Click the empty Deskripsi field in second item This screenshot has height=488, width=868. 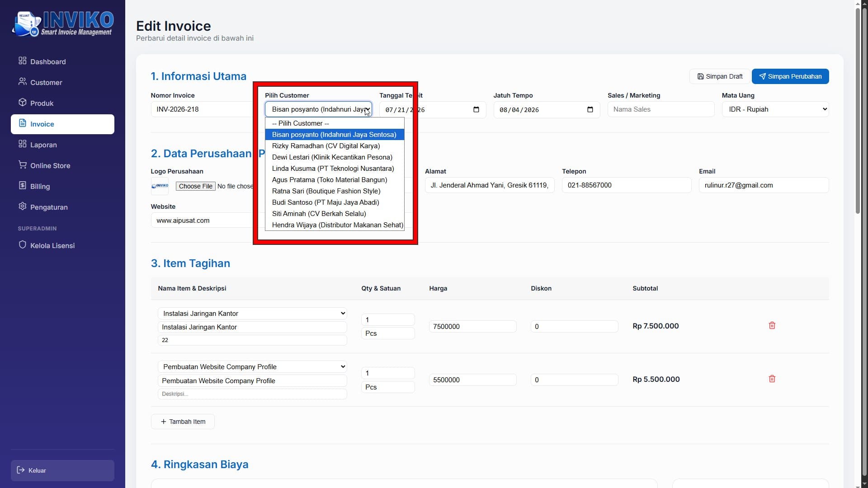point(252,394)
